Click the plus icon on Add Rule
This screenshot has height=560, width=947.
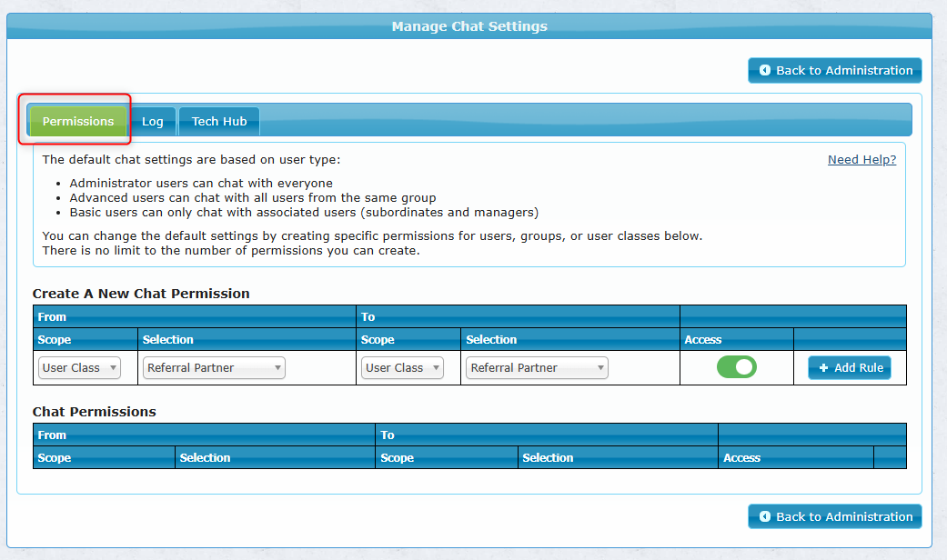[823, 368]
